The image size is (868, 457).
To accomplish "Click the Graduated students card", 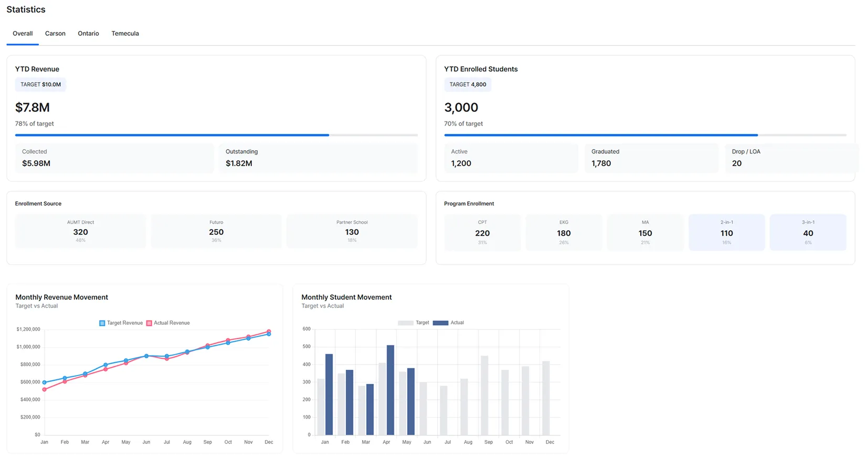I will point(651,158).
